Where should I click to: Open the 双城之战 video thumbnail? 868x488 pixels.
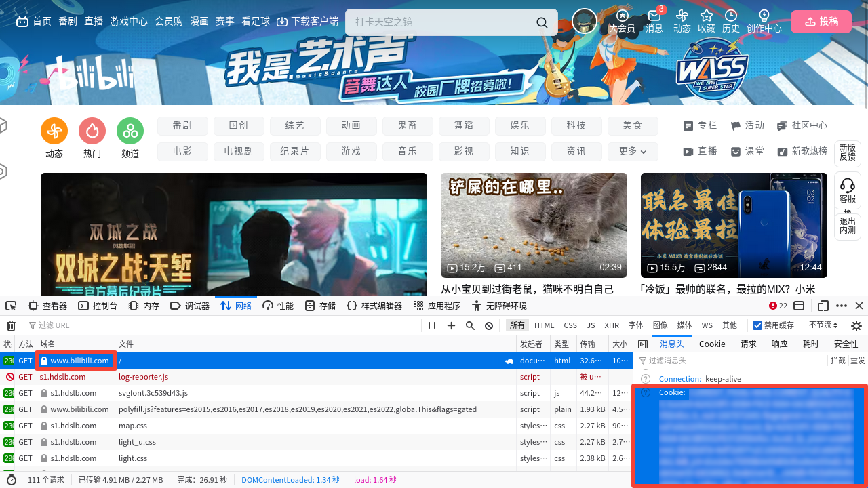pyautogui.click(x=234, y=234)
